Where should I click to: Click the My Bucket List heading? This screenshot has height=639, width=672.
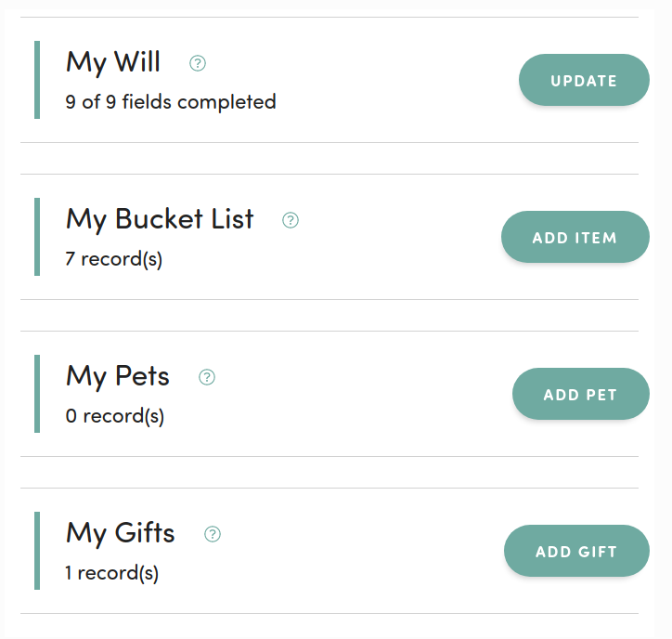(x=160, y=219)
